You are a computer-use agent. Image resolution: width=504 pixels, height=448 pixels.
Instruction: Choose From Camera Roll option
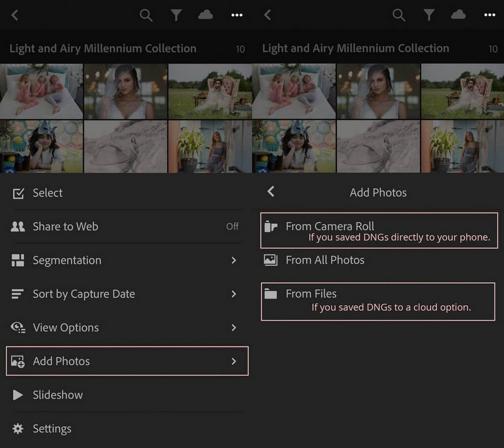click(330, 226)
